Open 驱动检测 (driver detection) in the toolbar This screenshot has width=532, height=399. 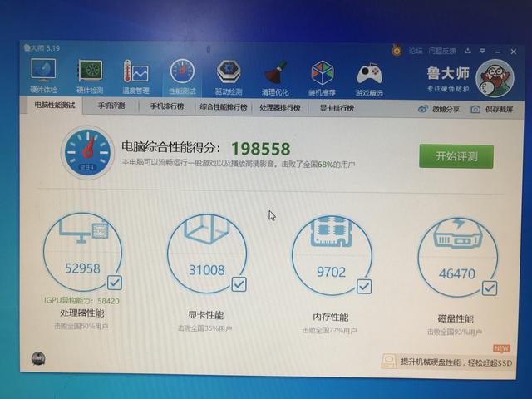[x=229, y=77]
